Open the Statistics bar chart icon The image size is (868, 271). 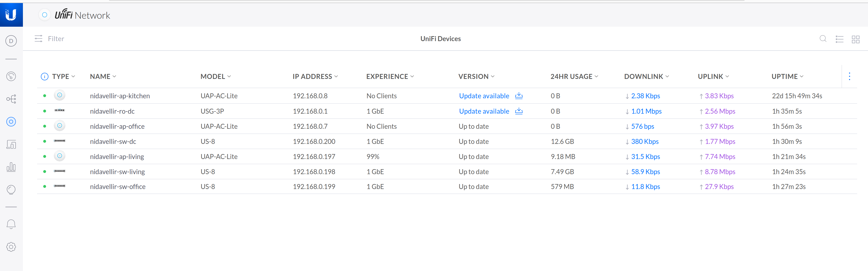11,167
